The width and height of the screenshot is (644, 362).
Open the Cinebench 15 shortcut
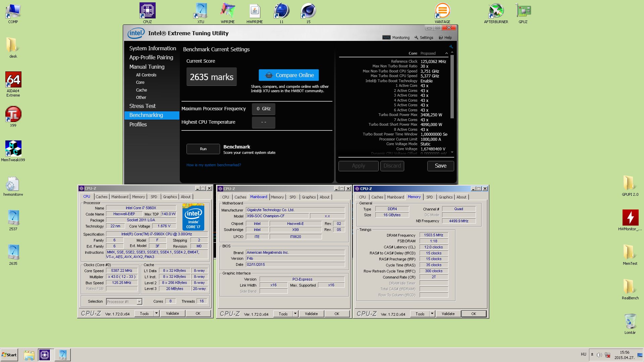point(308,13)
